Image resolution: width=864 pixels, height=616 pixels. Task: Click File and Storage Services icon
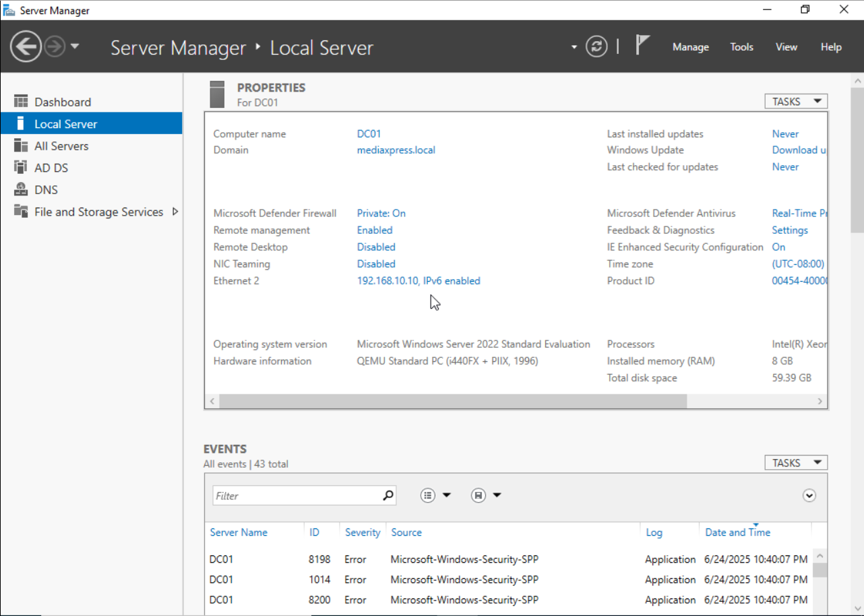point(21,212)
